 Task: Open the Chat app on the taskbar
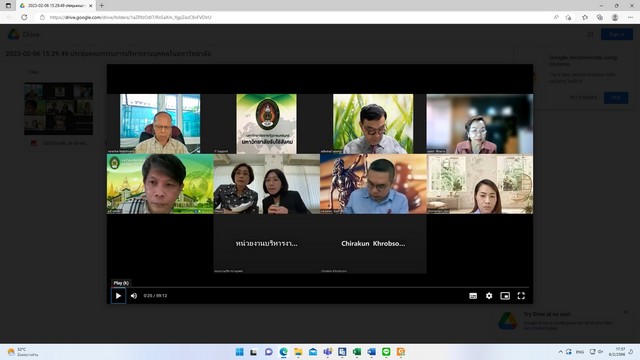pos(269,352)
